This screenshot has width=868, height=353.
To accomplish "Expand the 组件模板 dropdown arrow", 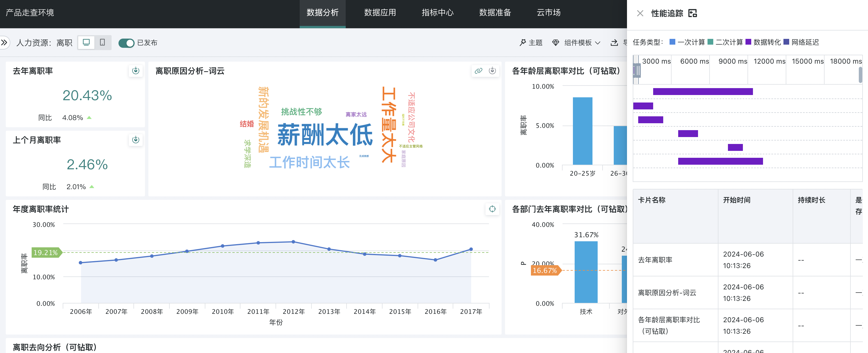I will (598, 43).
